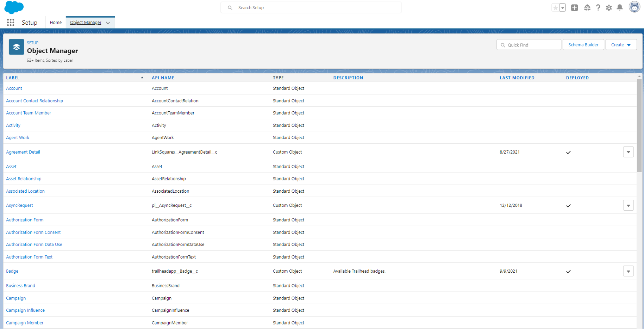Image resolution: width=644 pixels, height=329 pixels.
Task: Open the Campaign Member object link
Action: click(25, 323)
